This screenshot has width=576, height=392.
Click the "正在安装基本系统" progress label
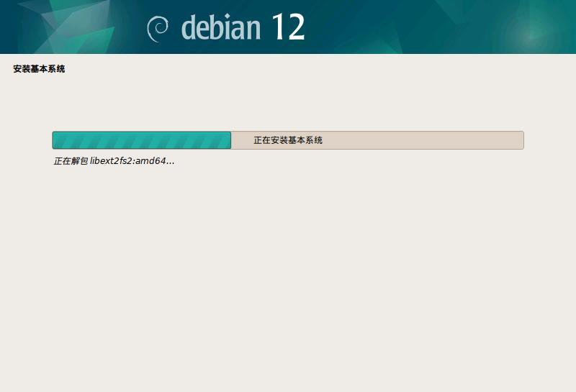pyautogui.click(x=288, y=140)
